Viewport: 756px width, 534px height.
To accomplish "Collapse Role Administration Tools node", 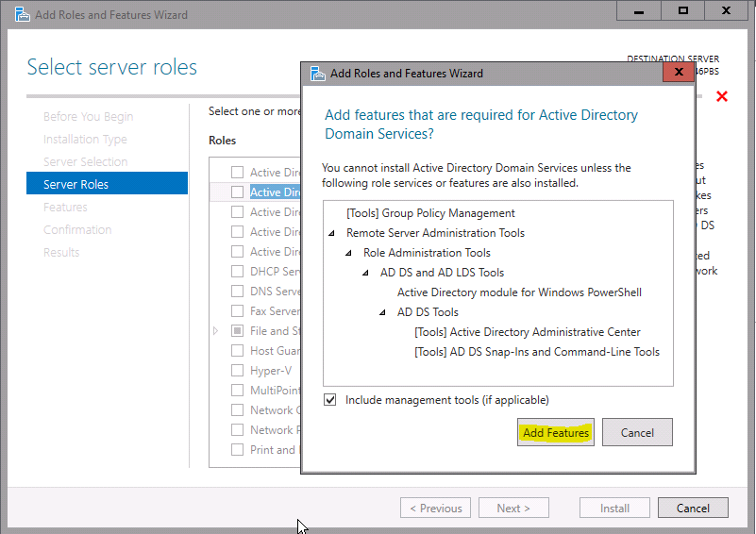I will coord(348,253).
